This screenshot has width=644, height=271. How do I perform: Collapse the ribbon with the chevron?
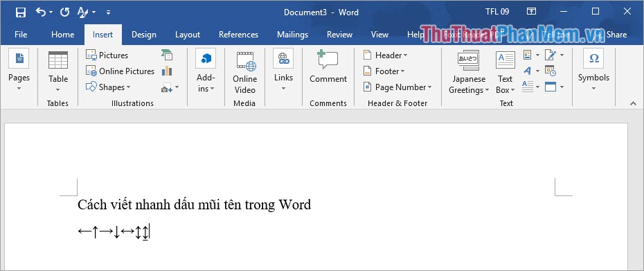pyautogui.click(x=633, y=104)
